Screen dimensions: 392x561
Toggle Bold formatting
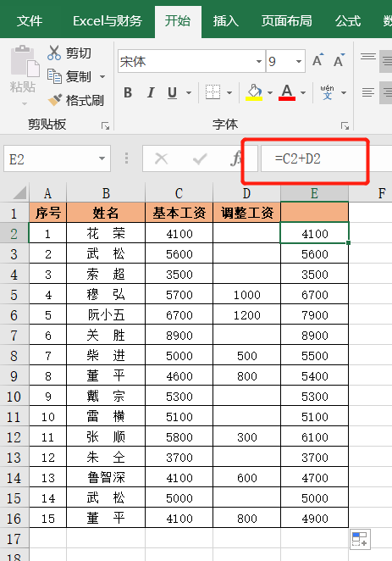[128, 92]
